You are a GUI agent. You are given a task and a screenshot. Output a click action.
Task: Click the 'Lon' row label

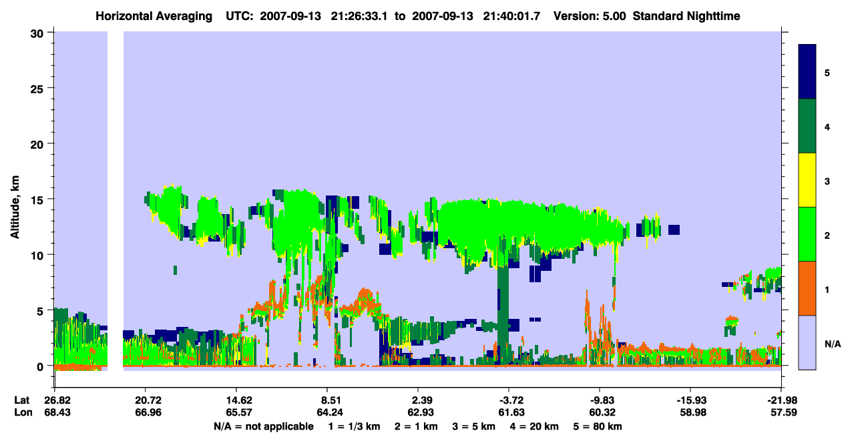22,412
